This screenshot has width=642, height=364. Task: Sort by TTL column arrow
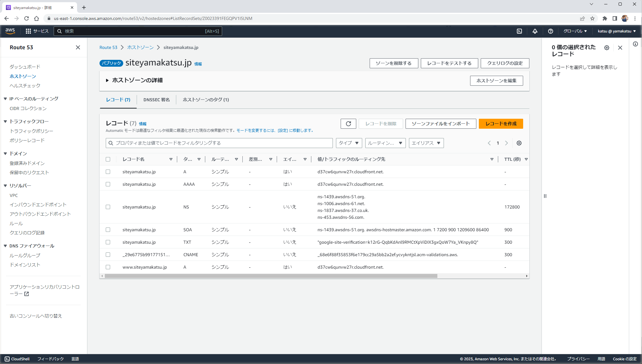pyautogui.click(x=526, y=159)
